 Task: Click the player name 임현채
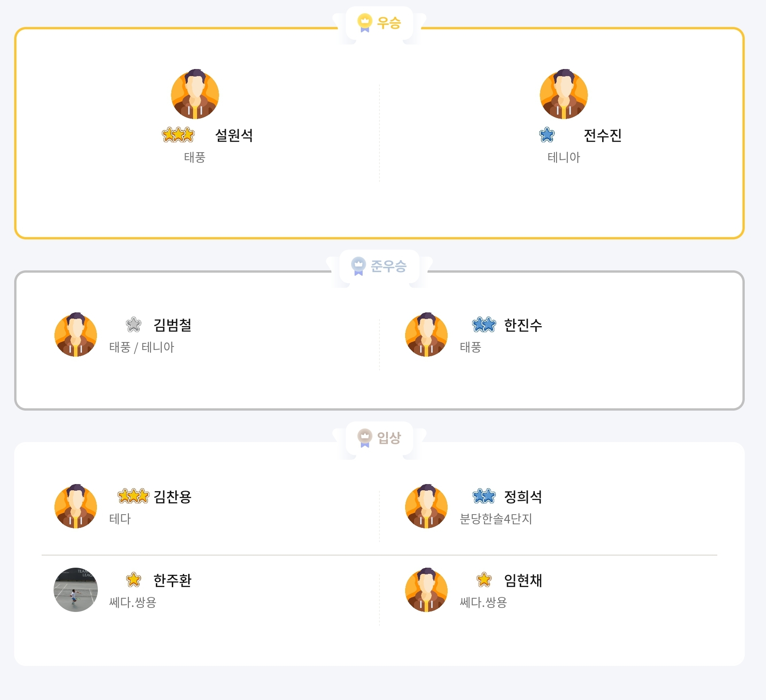point(523,580)
